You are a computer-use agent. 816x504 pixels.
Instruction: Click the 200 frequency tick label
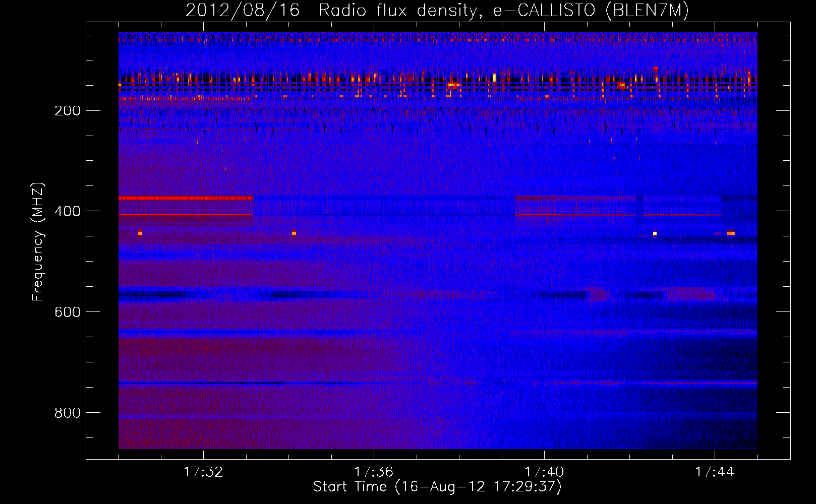pyautogui.click(x=68, y=110)
